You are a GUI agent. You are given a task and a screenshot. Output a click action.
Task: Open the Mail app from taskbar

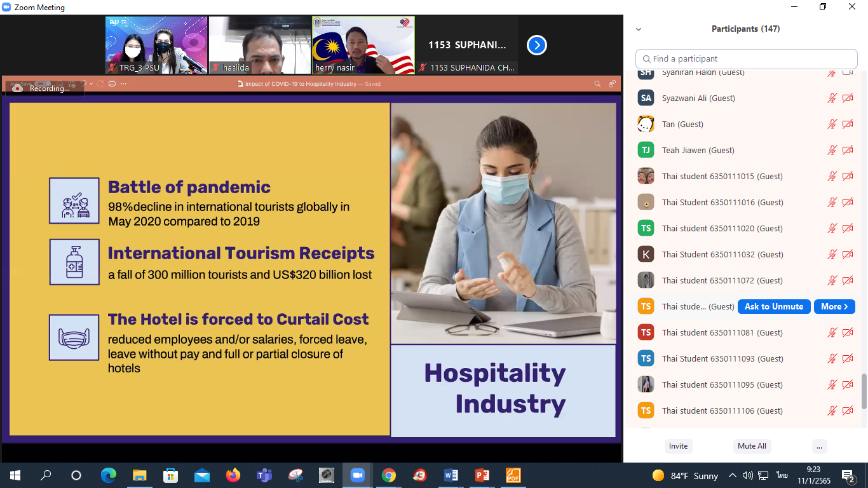202,475
